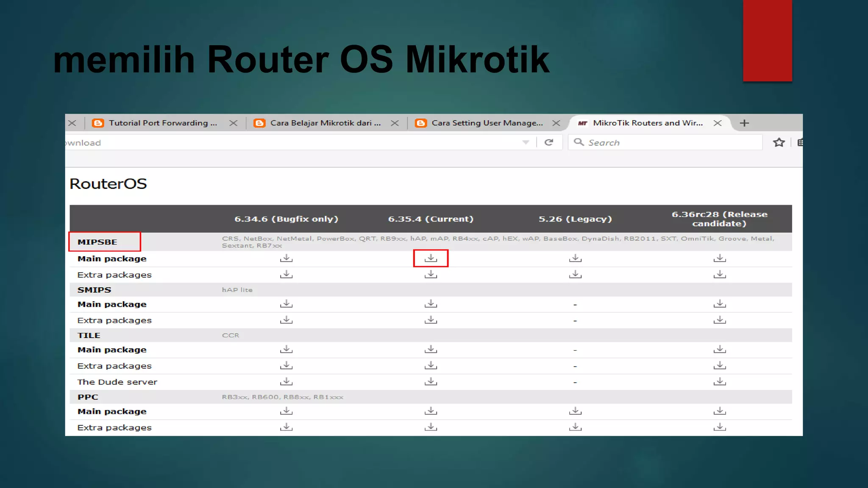Select the SMIPS section label

[94, 290]
